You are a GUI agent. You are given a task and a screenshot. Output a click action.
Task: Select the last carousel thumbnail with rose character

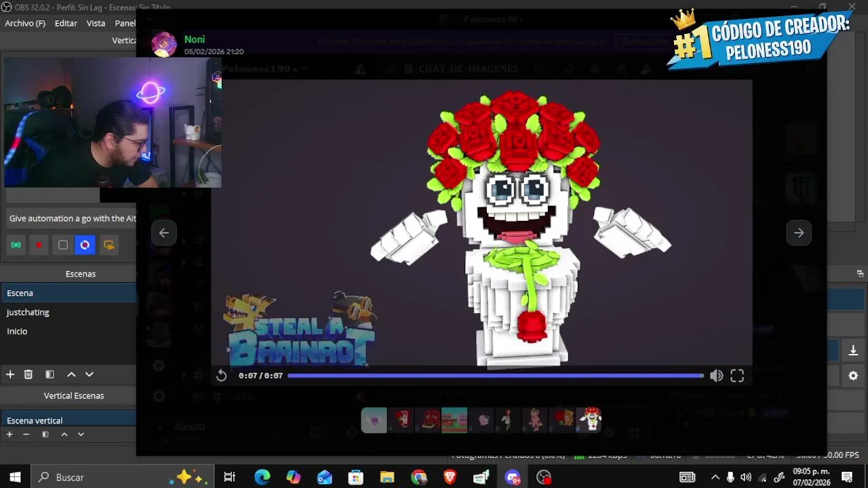click(589, 420)
